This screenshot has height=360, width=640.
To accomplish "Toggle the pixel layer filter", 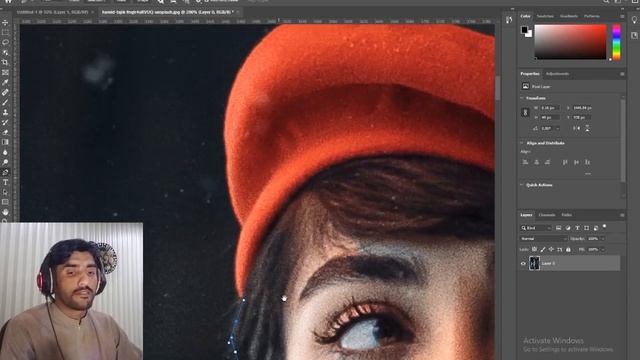I will click(x=558, y=228).
